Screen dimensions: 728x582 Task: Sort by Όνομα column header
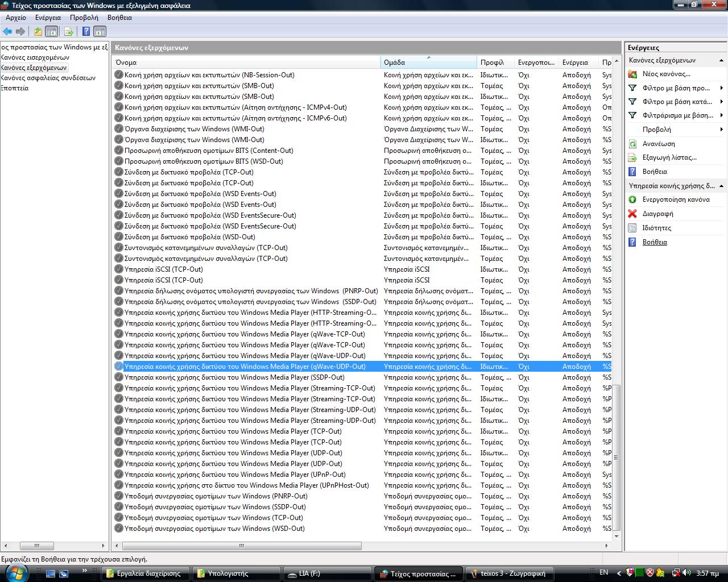[x=246, y=63]
